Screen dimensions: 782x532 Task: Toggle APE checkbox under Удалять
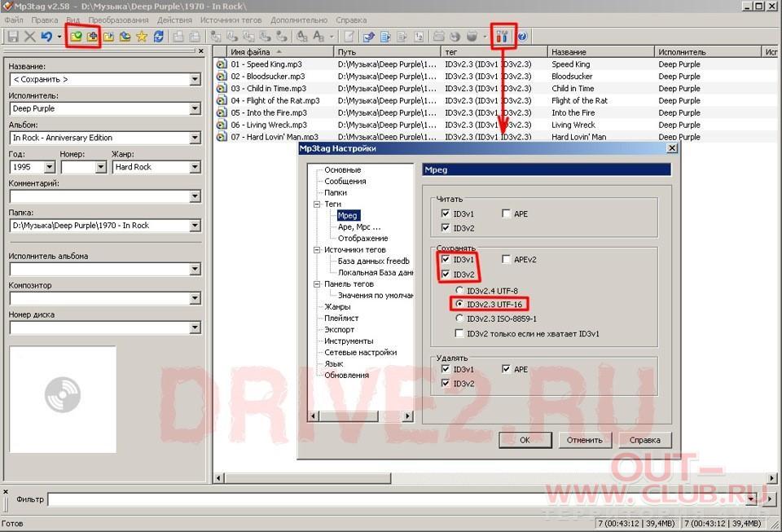(506, 369)
